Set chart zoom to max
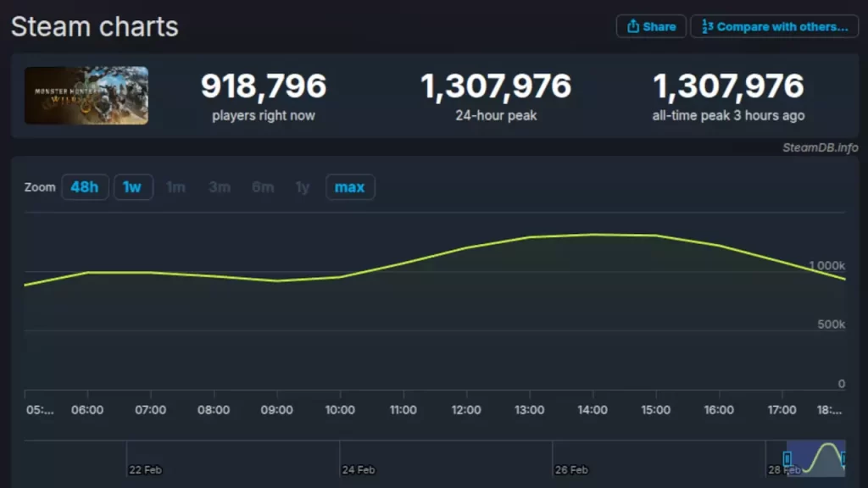 pos(349,187)
